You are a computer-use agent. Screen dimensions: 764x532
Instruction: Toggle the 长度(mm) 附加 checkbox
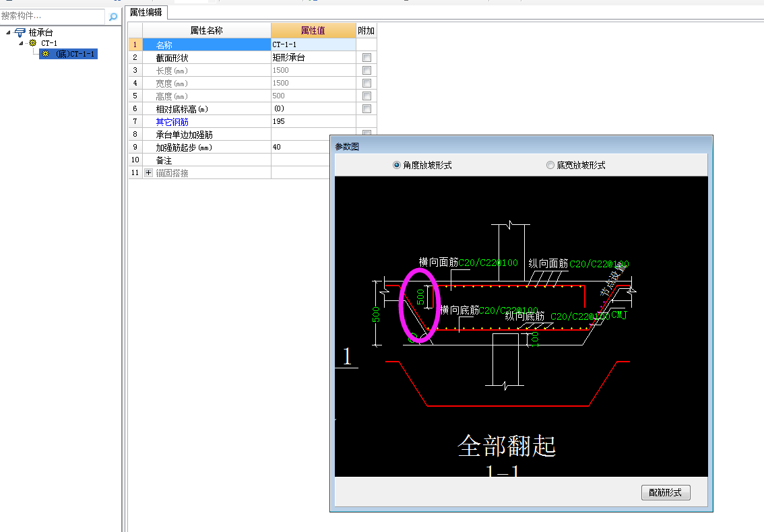click(x=367, y=70)
